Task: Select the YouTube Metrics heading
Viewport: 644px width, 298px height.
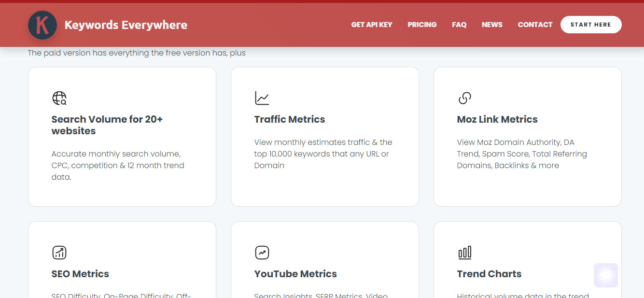Action: [x=295, y=274]
